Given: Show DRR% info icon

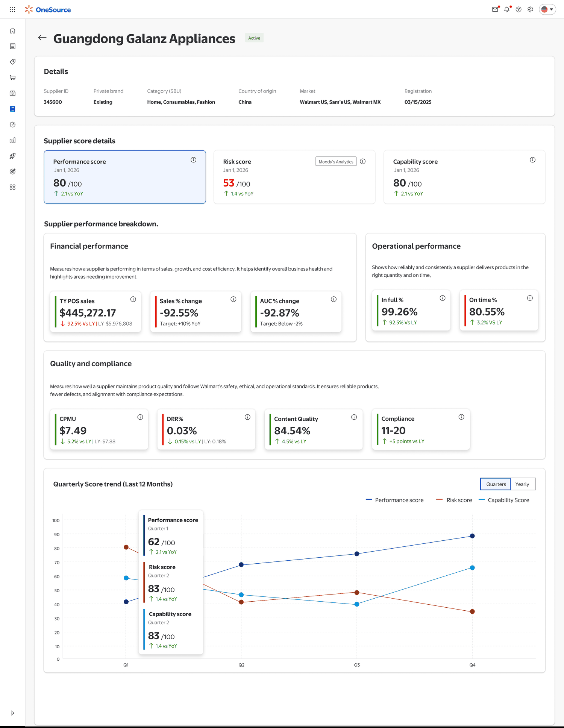Looking at the screenshot, I should coord(247,417).
